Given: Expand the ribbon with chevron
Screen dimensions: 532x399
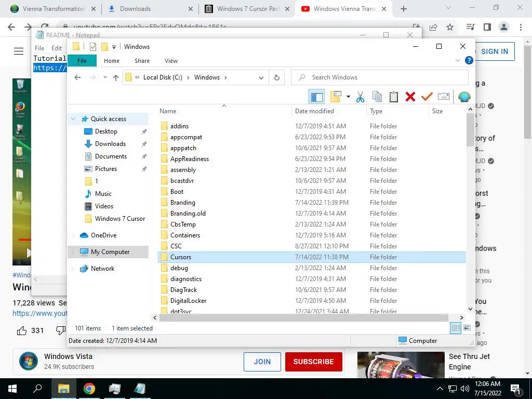Looking at the screenshot, I should tap(457, 60).
